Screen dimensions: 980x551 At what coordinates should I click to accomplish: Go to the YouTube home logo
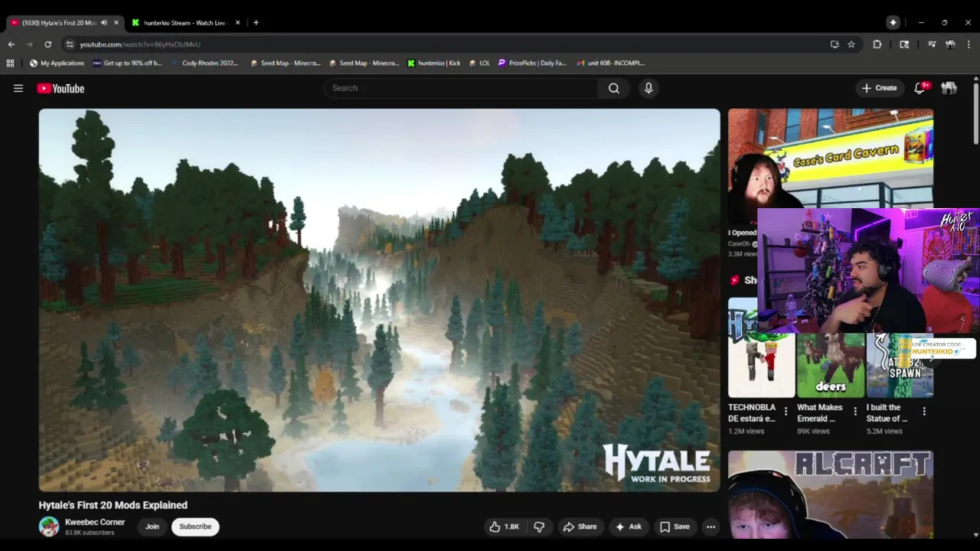tap(60, 88)
